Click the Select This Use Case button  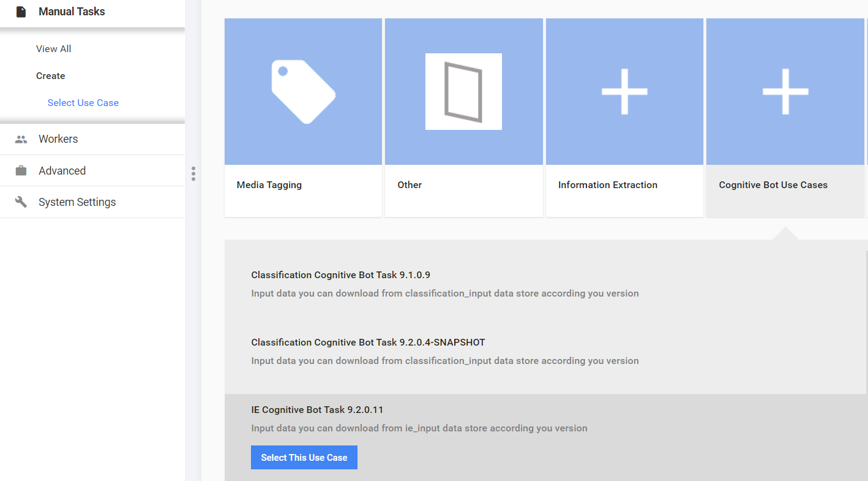(x=304, y=458)
